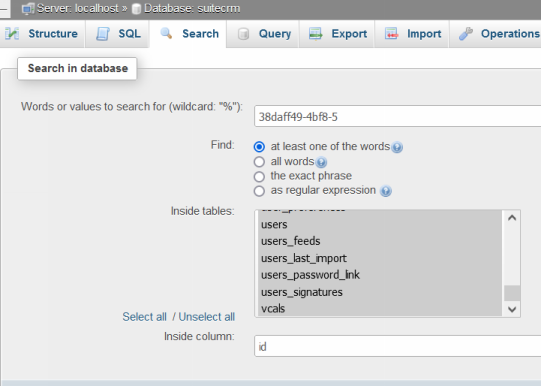Switch to the Search tab
The width and height of the screenshot is (541, 386).
click(x=188, y=34)
